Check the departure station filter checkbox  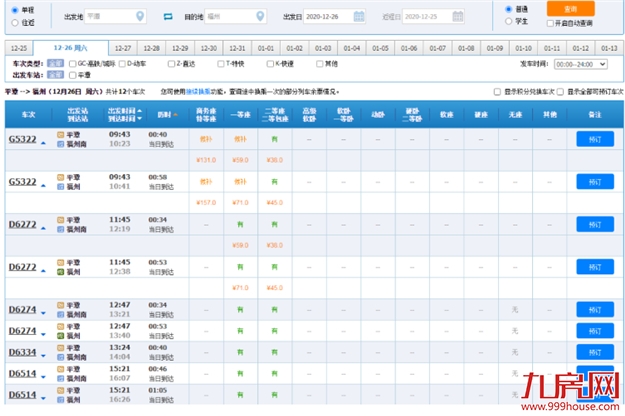(x=73, y=75)
